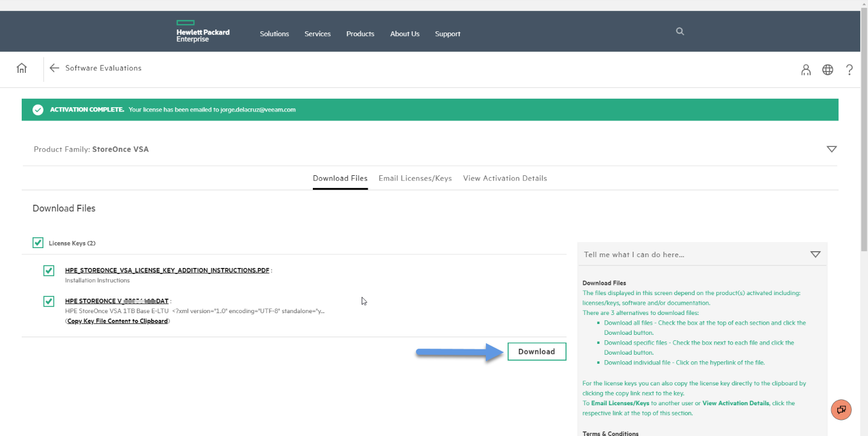Viewport: 868px width, 436px height.
Task: Click the Hewlett Packard Enterprise logo
Action: click(x=203, y=31)
